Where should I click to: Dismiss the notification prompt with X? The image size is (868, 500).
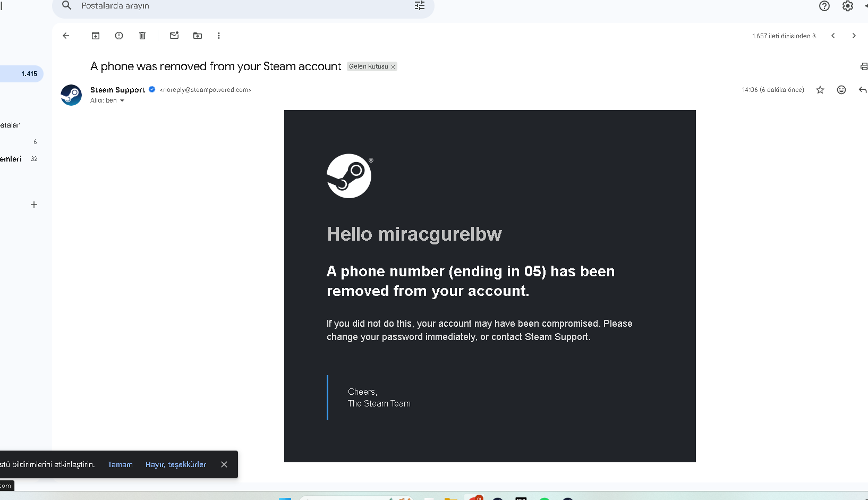pyautogui.click(x=224, y=464)
